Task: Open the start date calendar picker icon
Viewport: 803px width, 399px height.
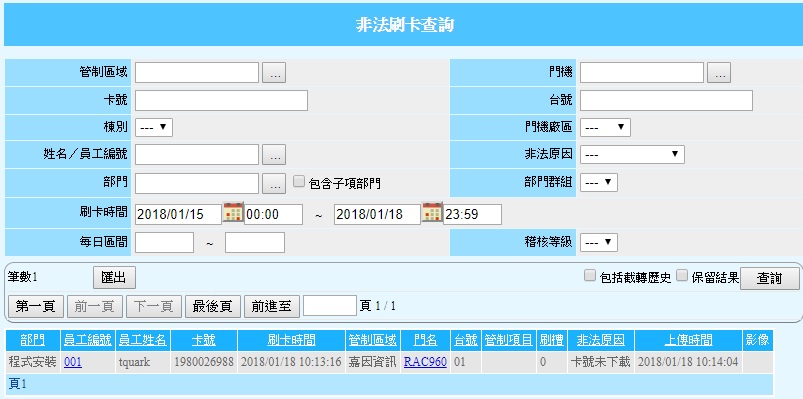Action: [233, 213]
